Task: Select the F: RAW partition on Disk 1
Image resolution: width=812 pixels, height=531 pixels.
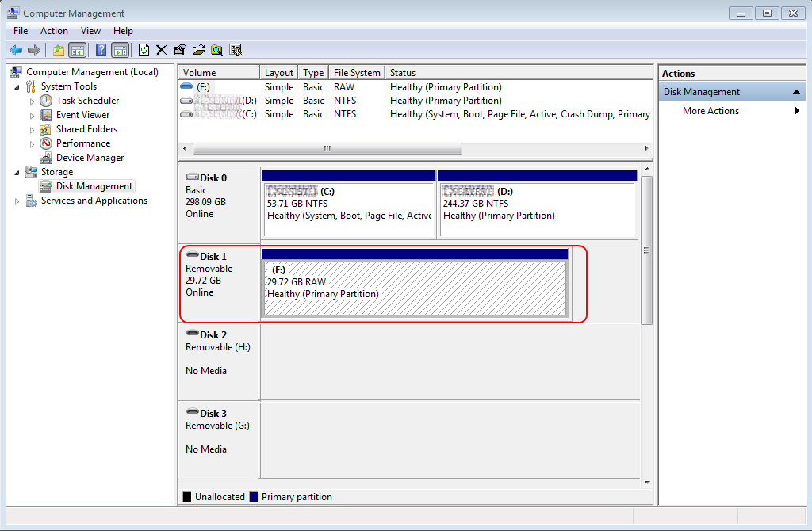Action: [x=414, y=288]
